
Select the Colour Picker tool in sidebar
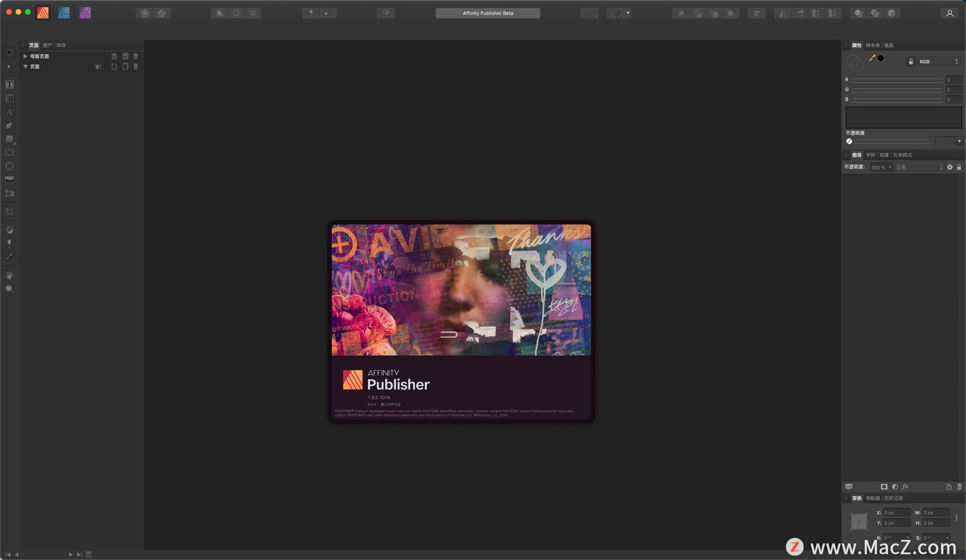pos(9,257)
